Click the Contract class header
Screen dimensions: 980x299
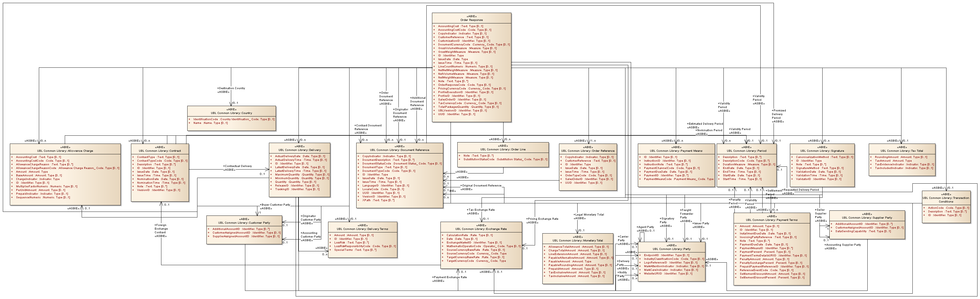coord(160,151)
